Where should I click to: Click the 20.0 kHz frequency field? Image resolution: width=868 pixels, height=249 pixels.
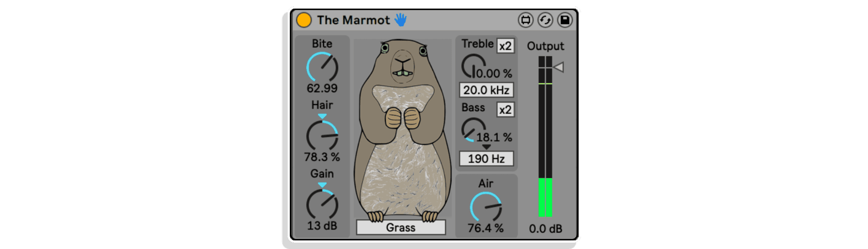coord(486,90)
